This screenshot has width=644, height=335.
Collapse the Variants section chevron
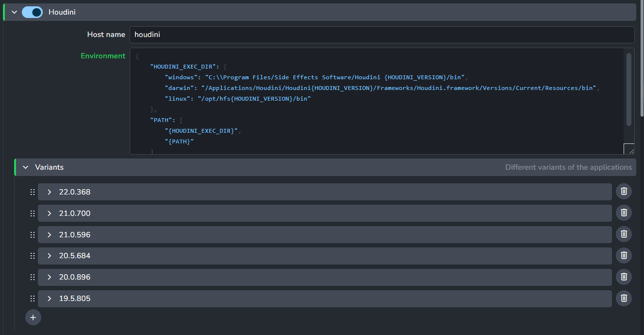click(26, 167)
